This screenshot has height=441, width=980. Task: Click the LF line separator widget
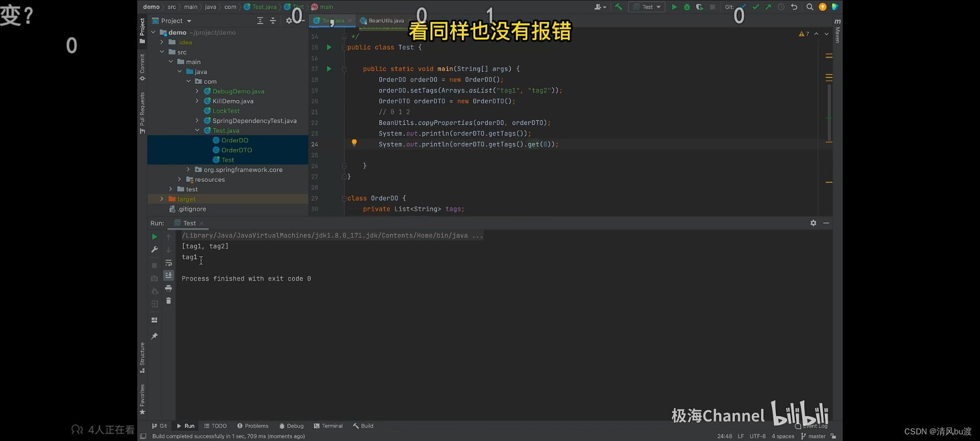point(741,436)
